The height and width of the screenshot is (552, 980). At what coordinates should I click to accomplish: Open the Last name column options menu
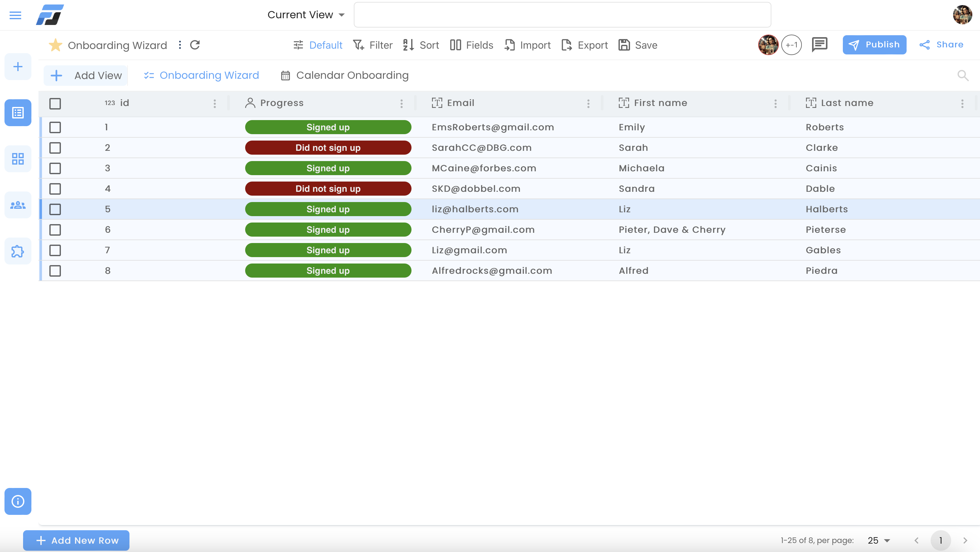pyautogui.click(x=962, y=103)
